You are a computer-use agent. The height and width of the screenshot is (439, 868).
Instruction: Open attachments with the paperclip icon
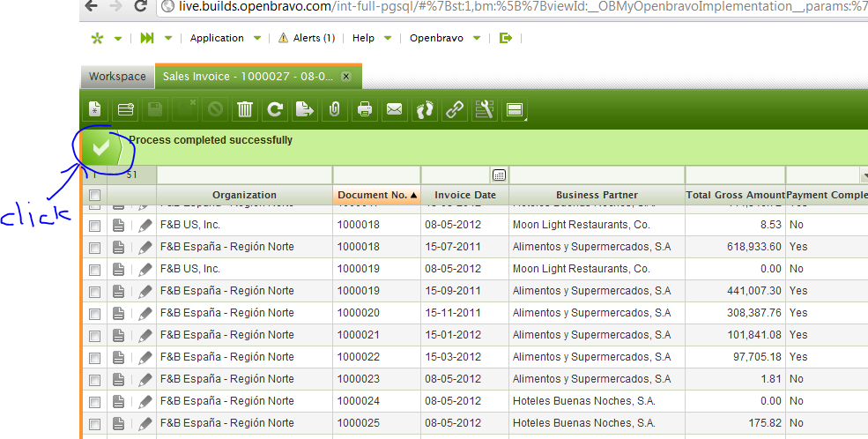[335, 109]
